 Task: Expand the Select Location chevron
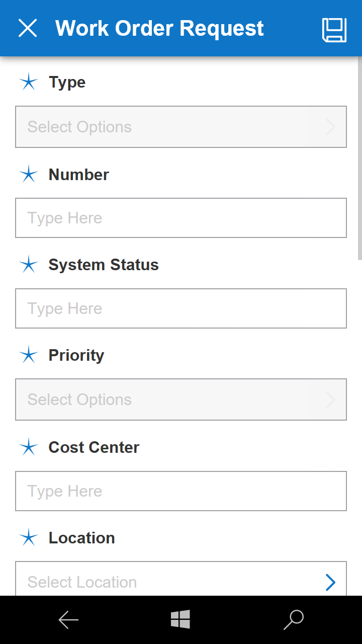click(x=330, y=582)
